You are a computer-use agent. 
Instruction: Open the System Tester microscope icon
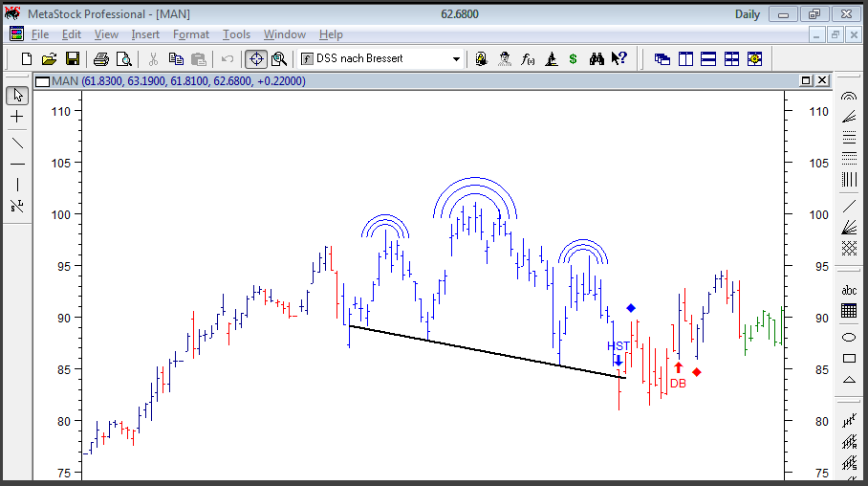coord(551,58)
